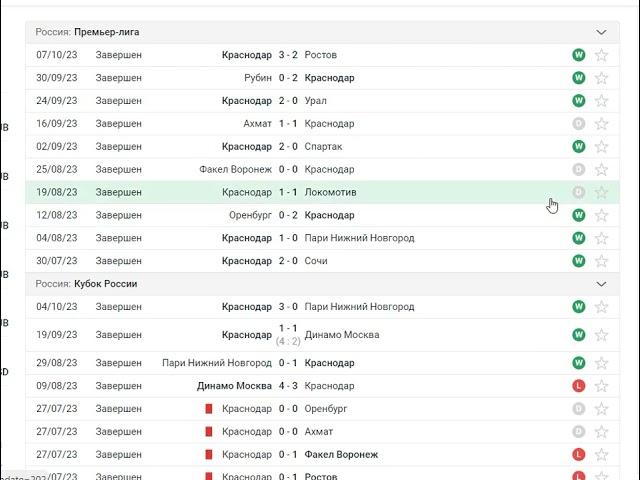Click date 04/10/23 in cup section

57,307
